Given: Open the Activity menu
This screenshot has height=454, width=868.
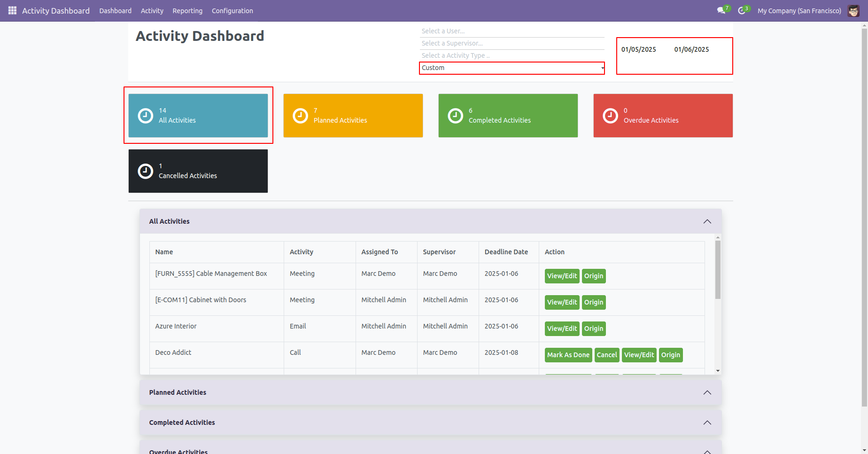Looking at the screenshot, I should point(152,10).
